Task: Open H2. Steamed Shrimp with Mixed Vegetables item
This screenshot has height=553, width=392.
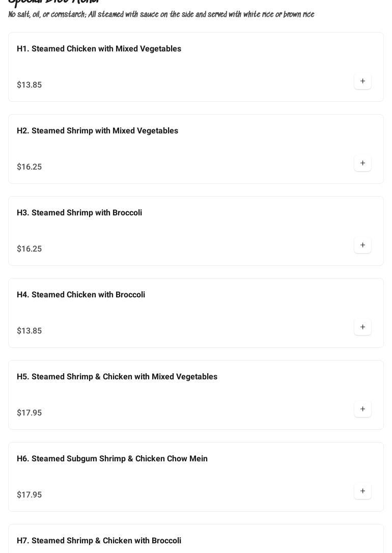Action: (97, 131)
